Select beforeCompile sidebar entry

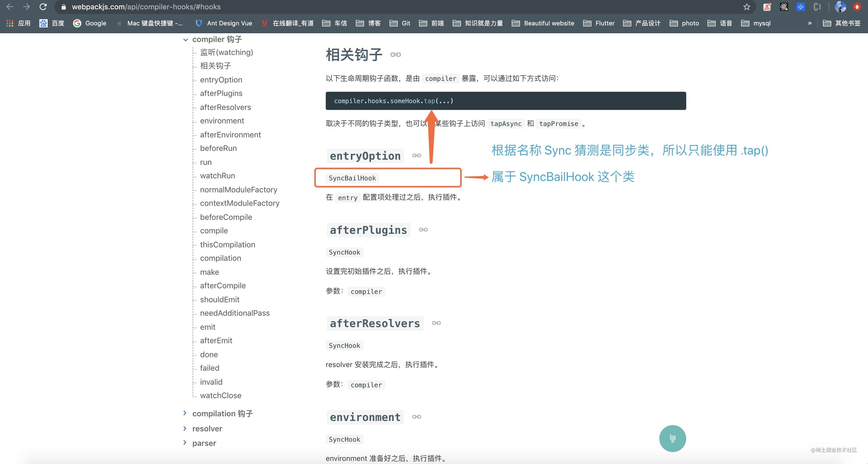[226, 217]
